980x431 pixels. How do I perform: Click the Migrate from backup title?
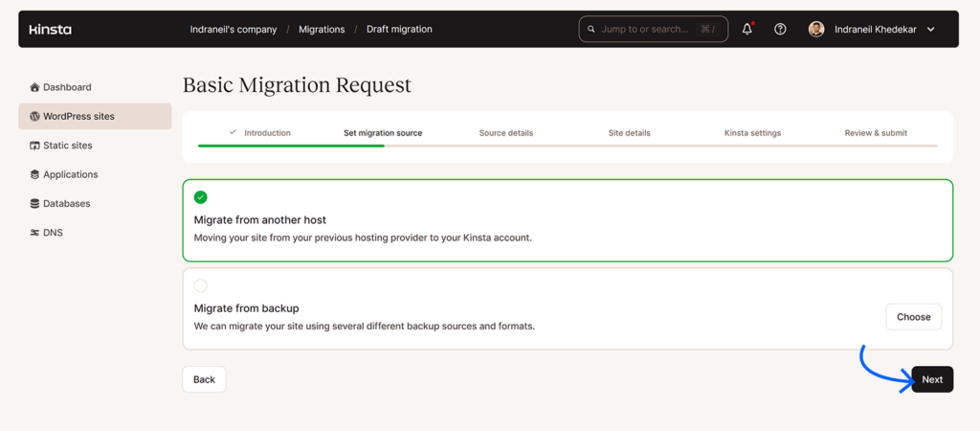coord(246,308)
